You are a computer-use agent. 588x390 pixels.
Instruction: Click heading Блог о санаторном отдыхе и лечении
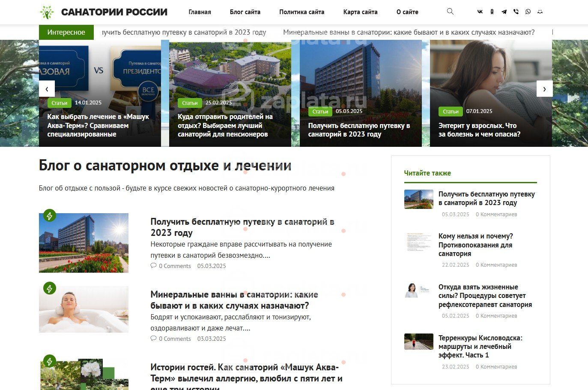(x=165, y=166)
